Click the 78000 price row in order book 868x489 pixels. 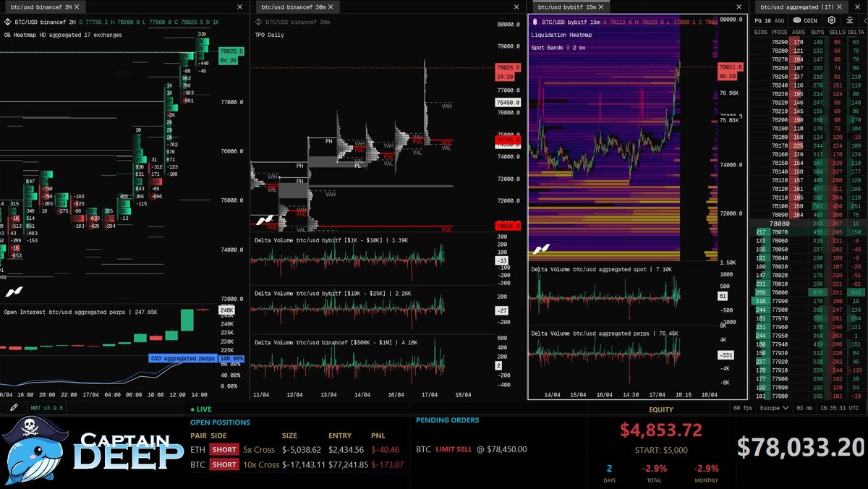click(809, 292)
